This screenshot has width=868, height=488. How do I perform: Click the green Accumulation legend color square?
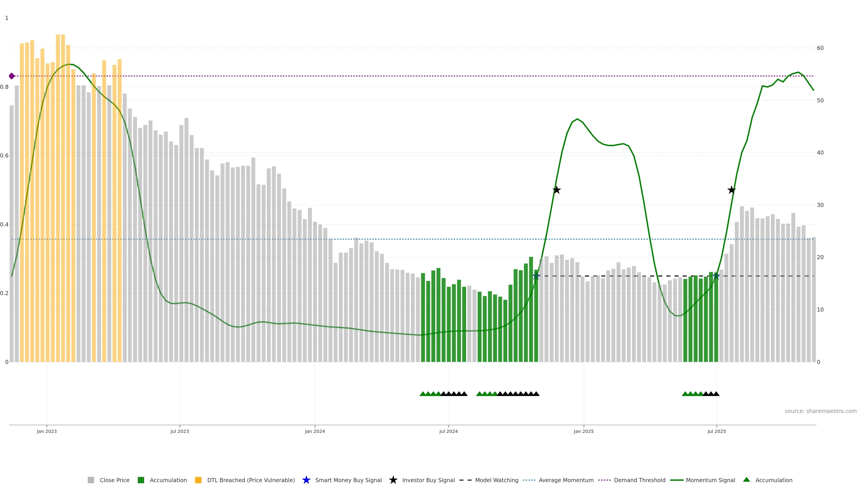click(x=141, y=480)
